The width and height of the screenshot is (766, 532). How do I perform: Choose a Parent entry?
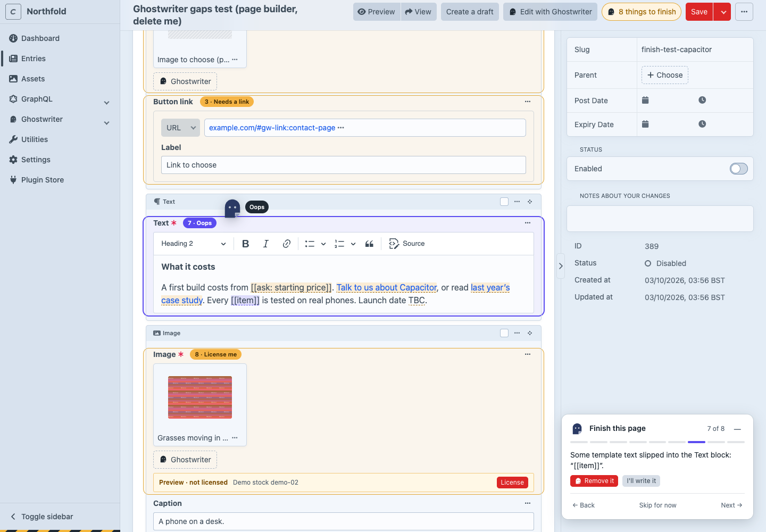665,75
